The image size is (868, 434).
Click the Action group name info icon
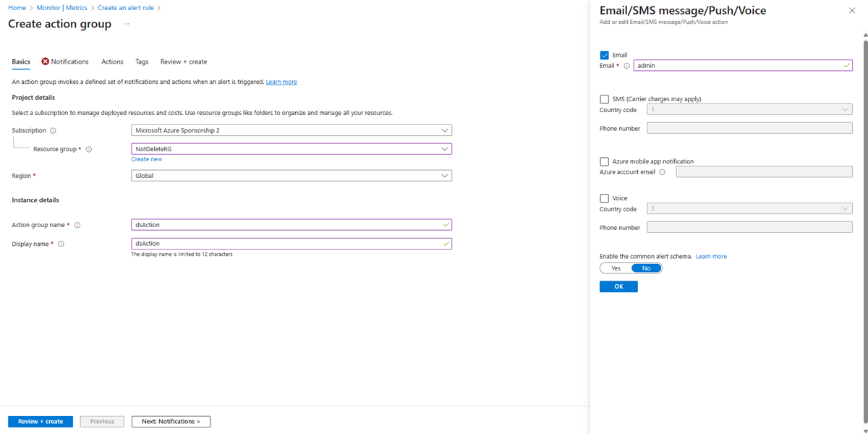coord(77,226)
